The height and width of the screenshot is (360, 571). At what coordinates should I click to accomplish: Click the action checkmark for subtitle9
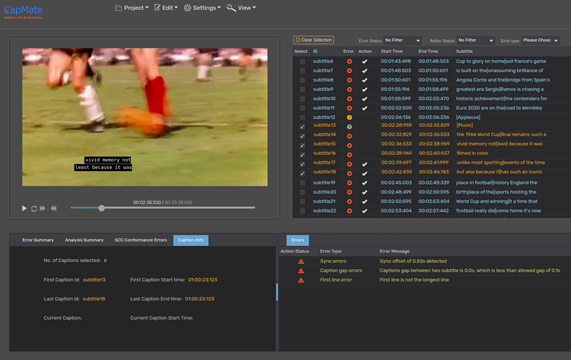(365, 90)
